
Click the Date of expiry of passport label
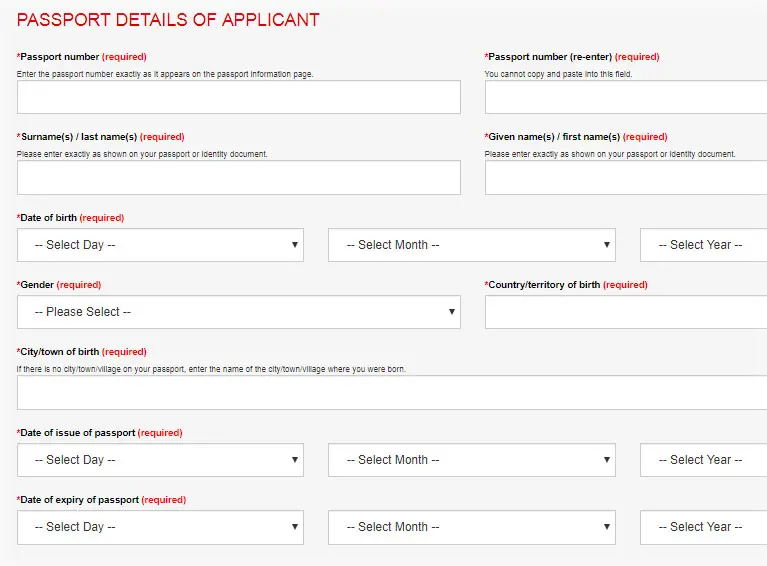[x=80, y=500]
